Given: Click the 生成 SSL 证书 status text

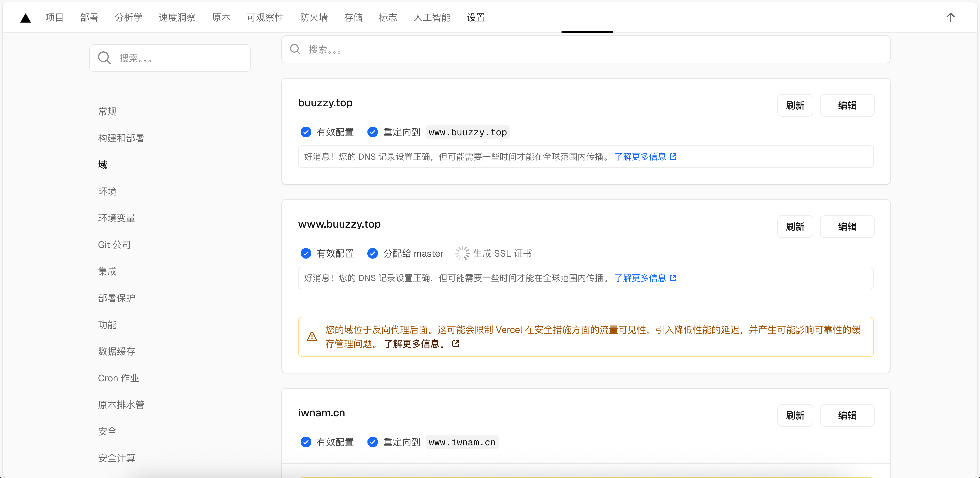Looking at the screenshot, I should point(502,253).
